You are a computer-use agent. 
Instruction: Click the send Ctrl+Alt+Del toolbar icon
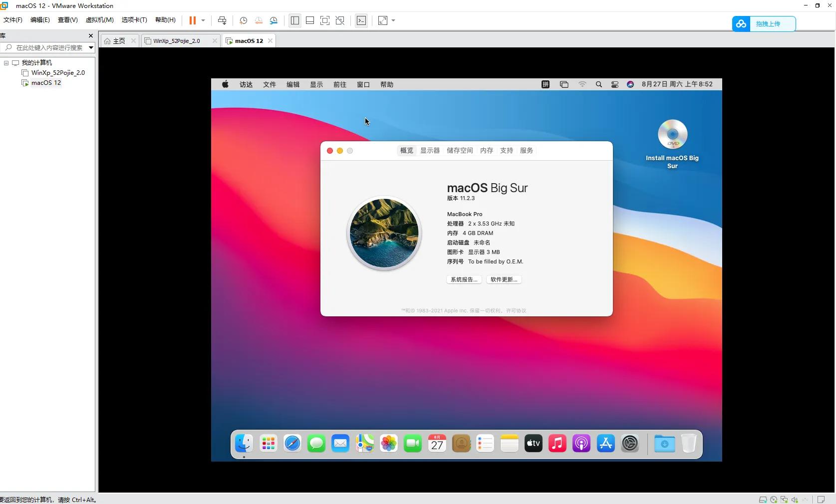click(222, 20)
